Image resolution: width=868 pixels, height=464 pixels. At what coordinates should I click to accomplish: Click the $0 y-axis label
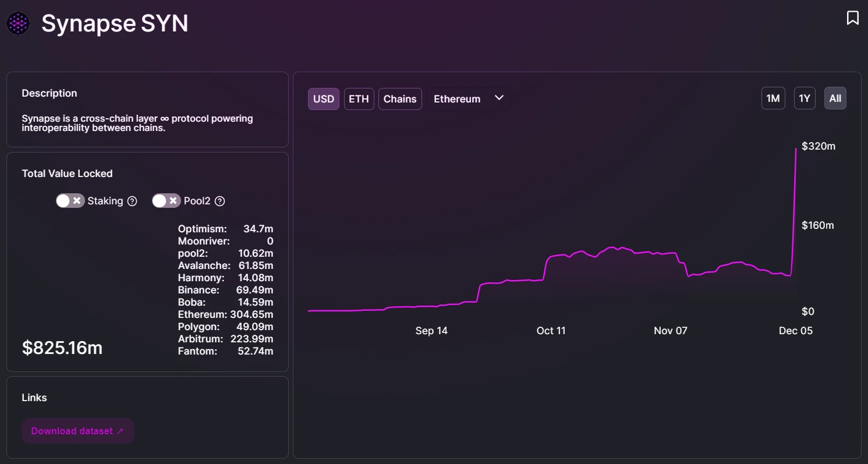point(808,311)
